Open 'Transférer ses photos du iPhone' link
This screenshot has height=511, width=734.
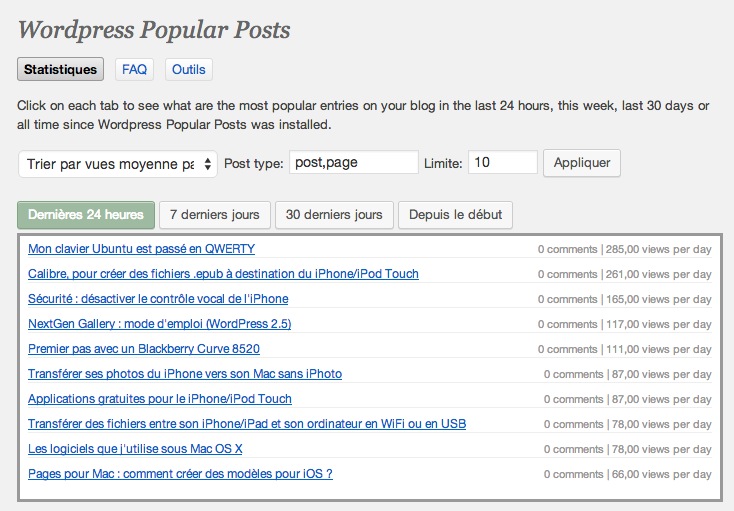(185, 373)
